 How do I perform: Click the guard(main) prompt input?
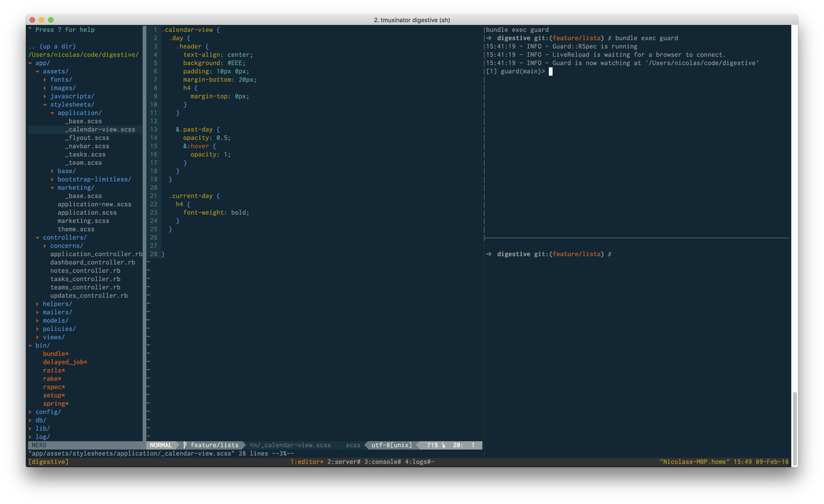click(x=550, y=72)
